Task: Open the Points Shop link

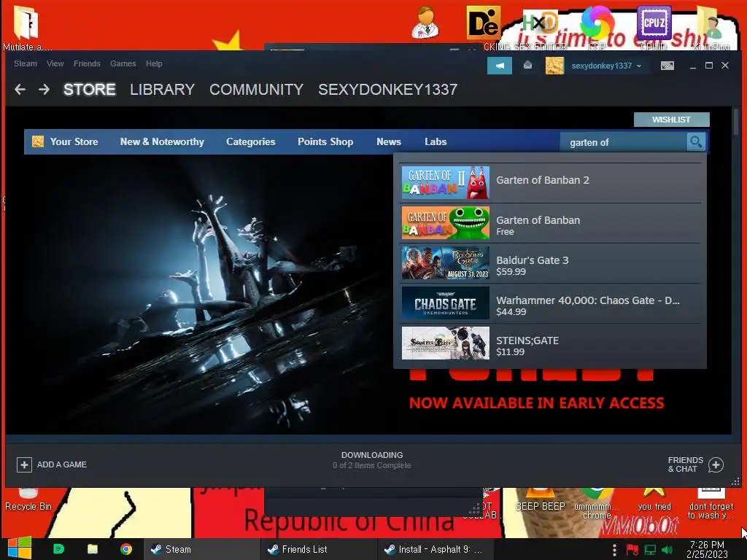Action: tap(325, 141)
